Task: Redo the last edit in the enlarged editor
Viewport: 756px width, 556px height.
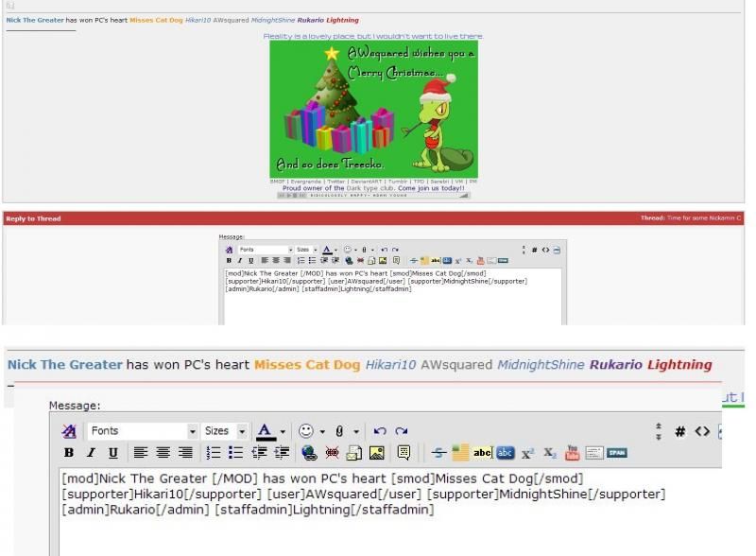Action: pos(401,431)
